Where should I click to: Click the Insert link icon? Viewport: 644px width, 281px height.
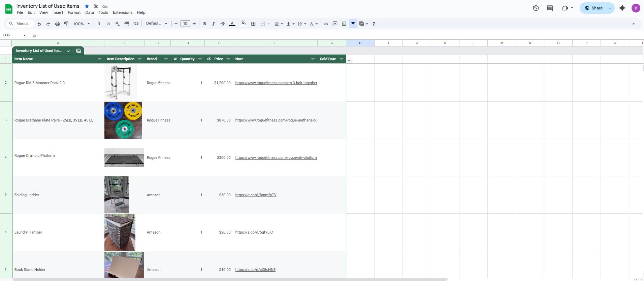click(326, 24)
